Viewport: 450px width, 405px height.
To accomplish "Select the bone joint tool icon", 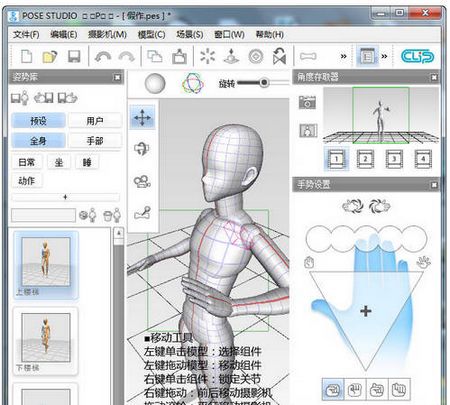I will click(142, 213).
